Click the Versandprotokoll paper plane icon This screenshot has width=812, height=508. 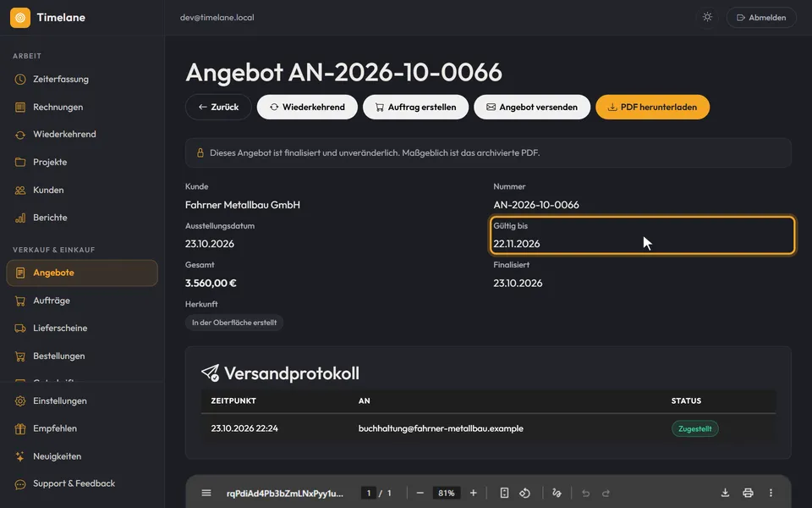pos(211,373)
